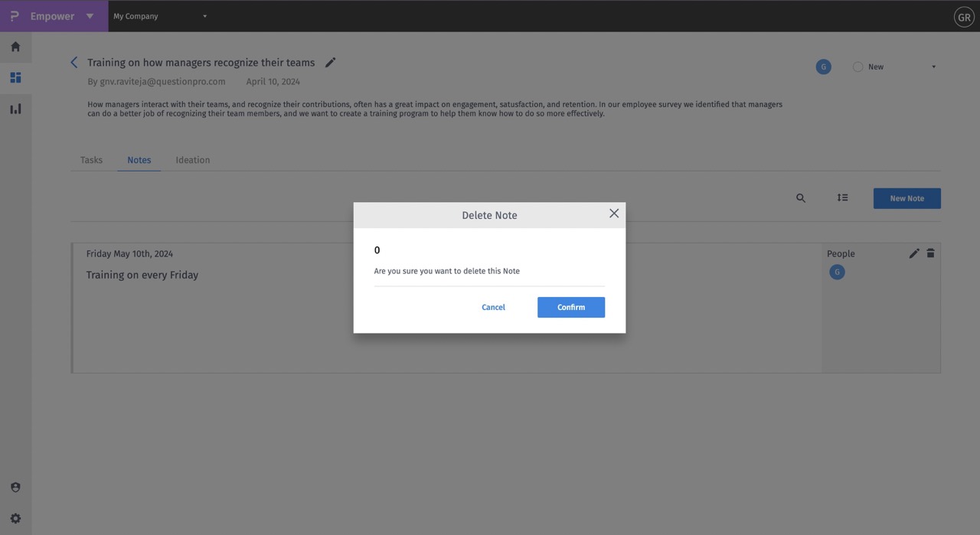Edit the project title with the pencil icon

[x=330, y=62]
